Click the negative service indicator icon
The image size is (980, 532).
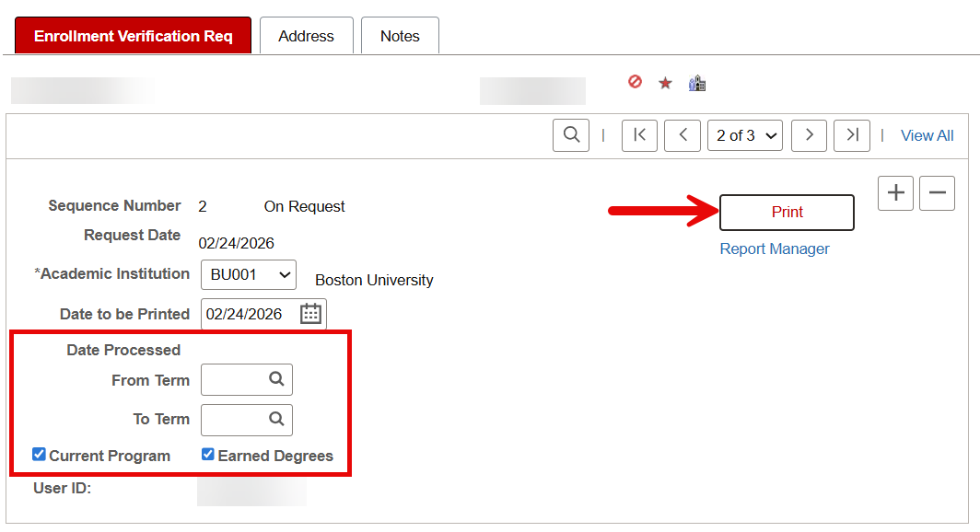(x=635, y=82)
